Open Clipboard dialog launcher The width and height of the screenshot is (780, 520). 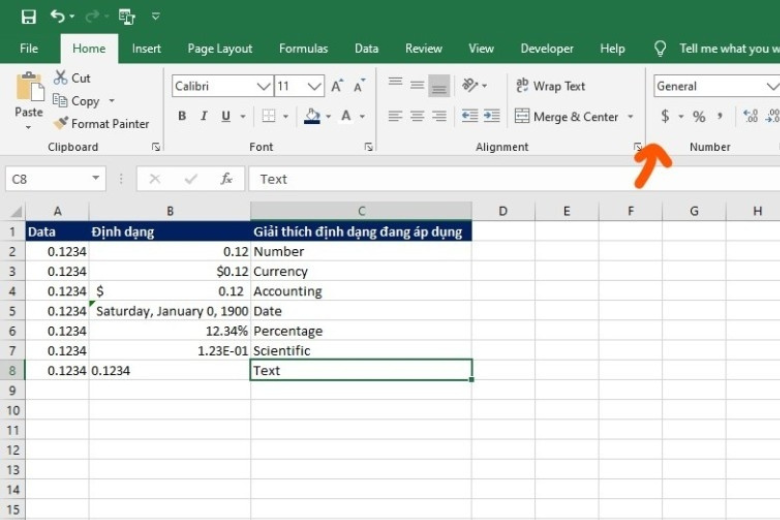156,147
